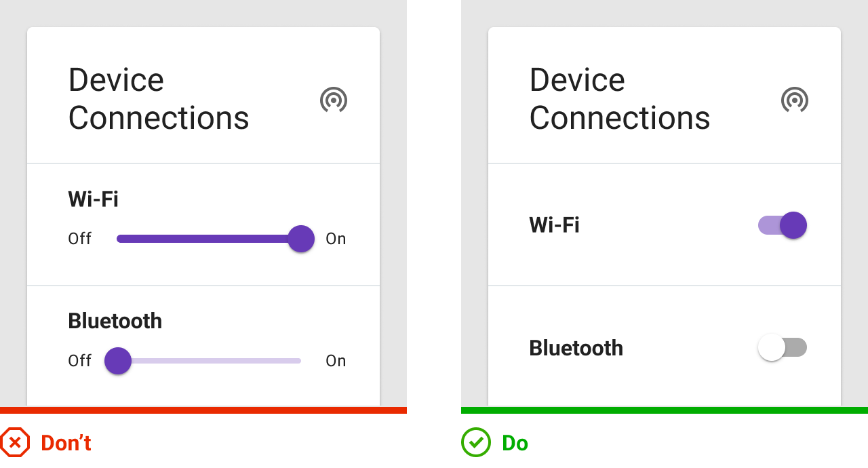Click the Off label beside the Wi-Fi slider
Image resolution: width=868 pixels, height=468 pixels.
[80, 239]
